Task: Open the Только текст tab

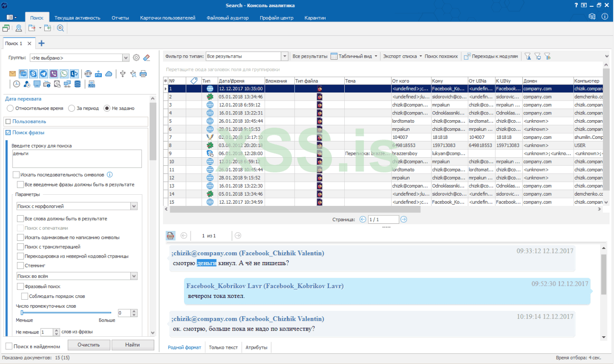Action: point(223,347)
